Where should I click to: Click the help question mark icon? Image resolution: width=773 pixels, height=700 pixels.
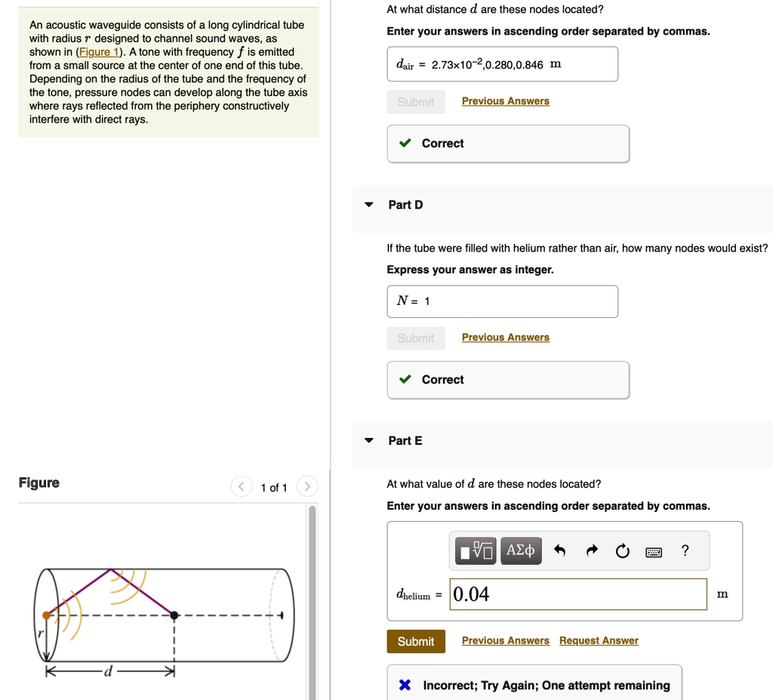685,550
